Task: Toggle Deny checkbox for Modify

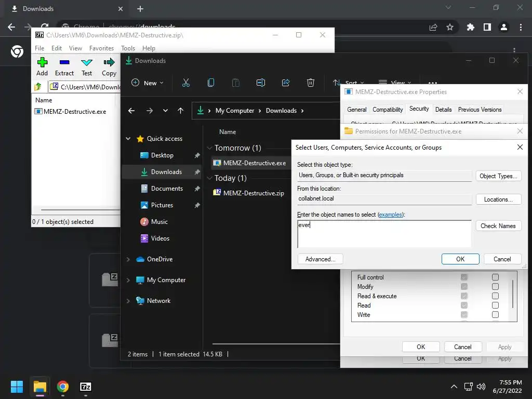Action: (x=495, y=287)
